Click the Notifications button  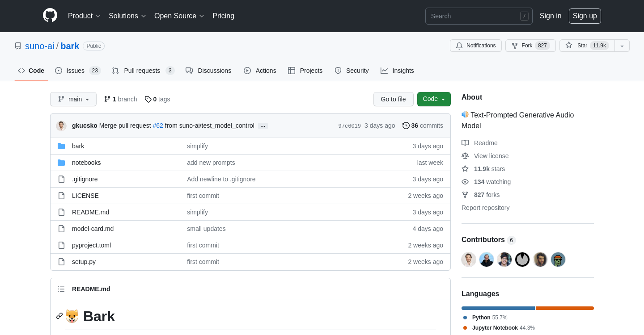(x=476, y=46)
